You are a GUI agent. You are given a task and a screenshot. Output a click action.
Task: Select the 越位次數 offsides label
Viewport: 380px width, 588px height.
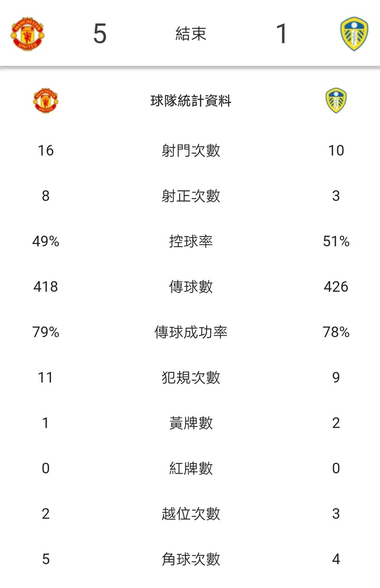click(191, 514)
